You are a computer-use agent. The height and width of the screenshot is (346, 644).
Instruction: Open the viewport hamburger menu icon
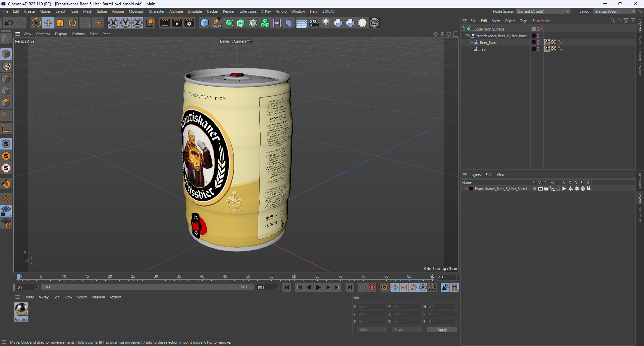(x=18, y=34)
